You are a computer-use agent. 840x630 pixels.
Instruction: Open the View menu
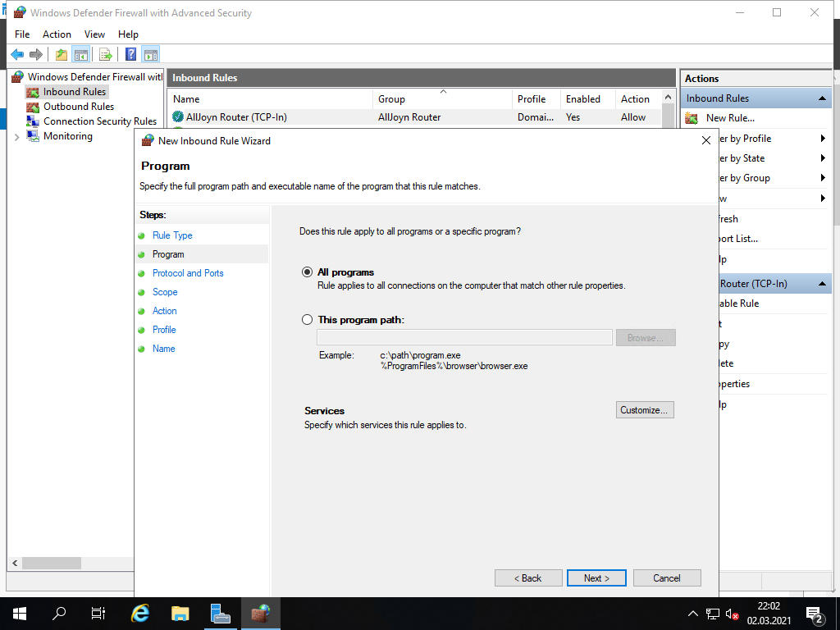click(x=94, y=34)
